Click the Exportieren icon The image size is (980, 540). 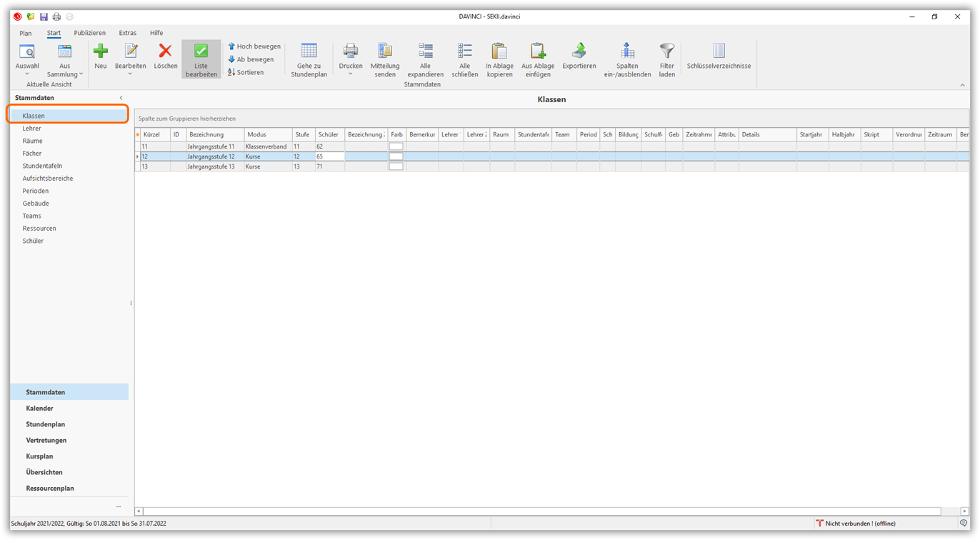(x=579, y=51)
